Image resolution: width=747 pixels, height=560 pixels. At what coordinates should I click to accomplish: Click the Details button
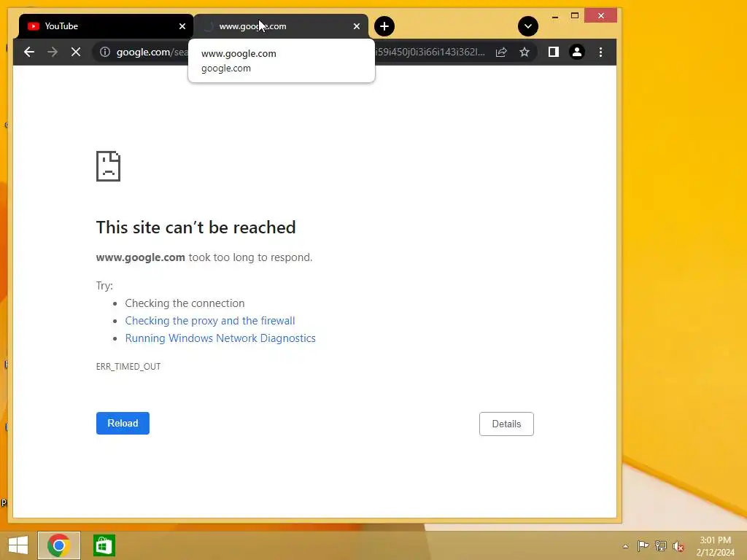tap(506, 424)
